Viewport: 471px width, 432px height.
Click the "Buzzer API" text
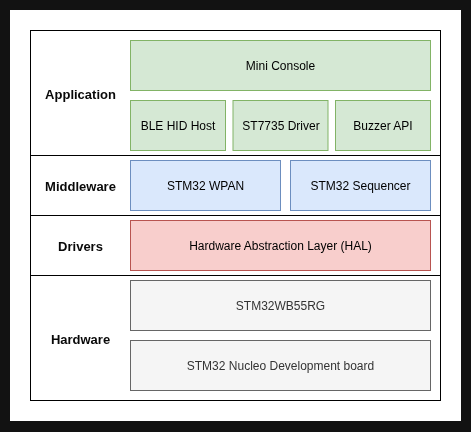pos(383,126)
